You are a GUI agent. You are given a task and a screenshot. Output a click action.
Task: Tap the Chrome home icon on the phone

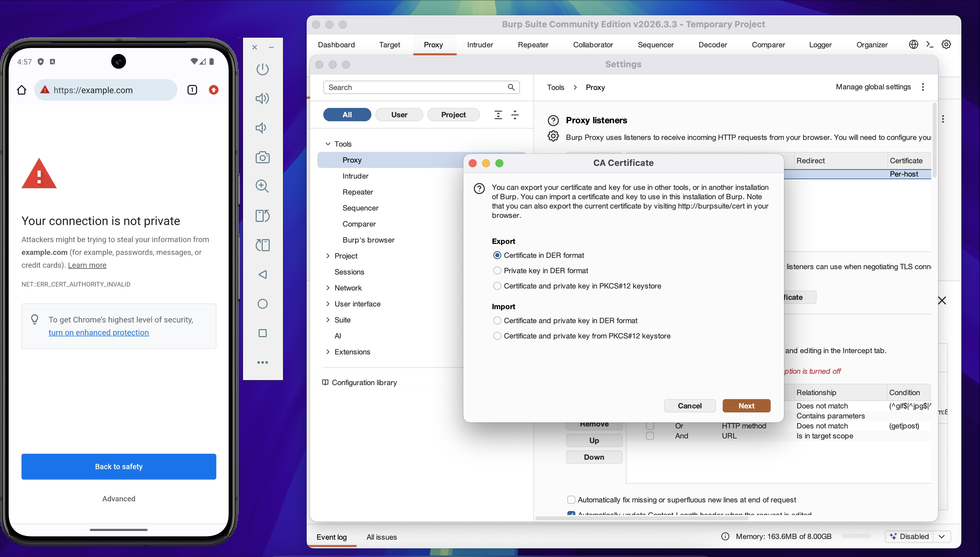click(22, 90)
